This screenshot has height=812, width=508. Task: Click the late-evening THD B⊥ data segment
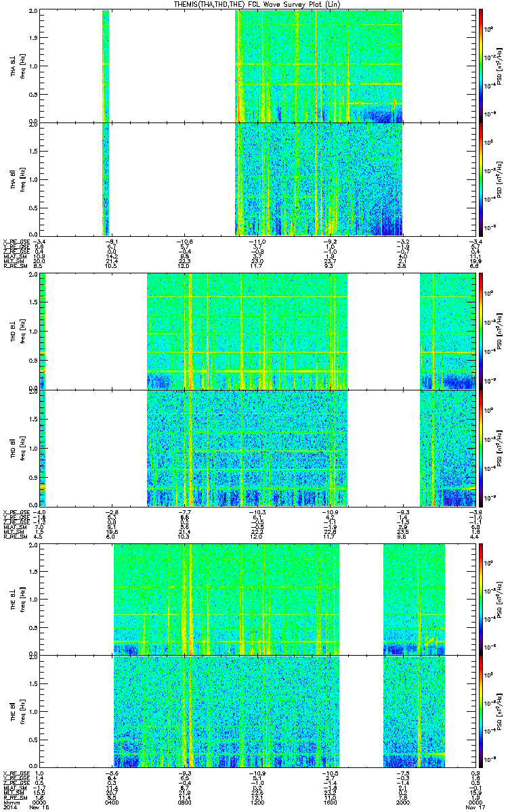click(446, 332)
